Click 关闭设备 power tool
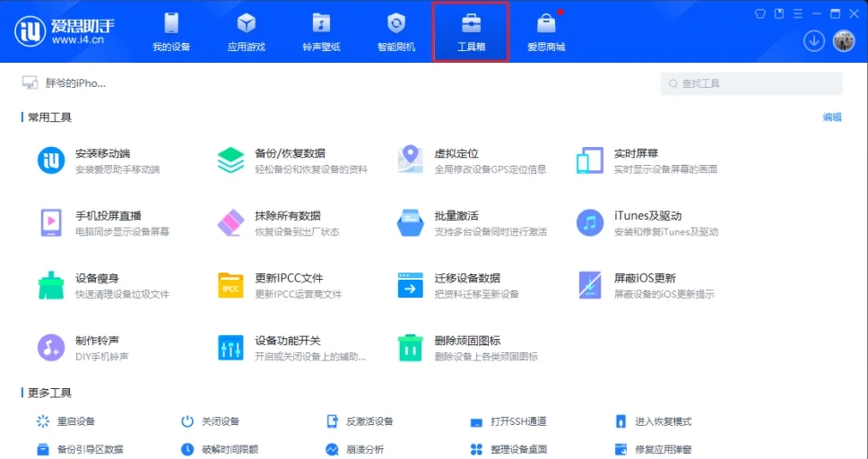Screen dimensions: 868x459 point(211,421)
